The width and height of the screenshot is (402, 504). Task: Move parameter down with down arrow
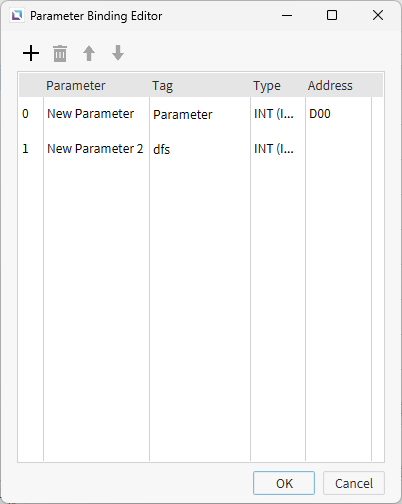click(x=118, y=53)
